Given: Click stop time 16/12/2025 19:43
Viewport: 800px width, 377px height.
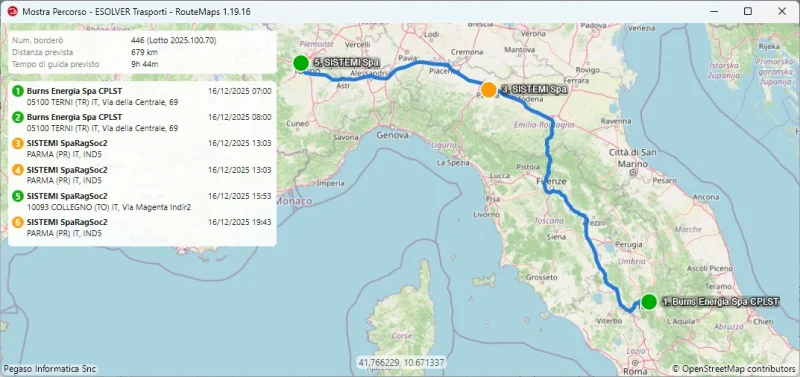Looking at the screenshot, I should click(x=240, y=222).
